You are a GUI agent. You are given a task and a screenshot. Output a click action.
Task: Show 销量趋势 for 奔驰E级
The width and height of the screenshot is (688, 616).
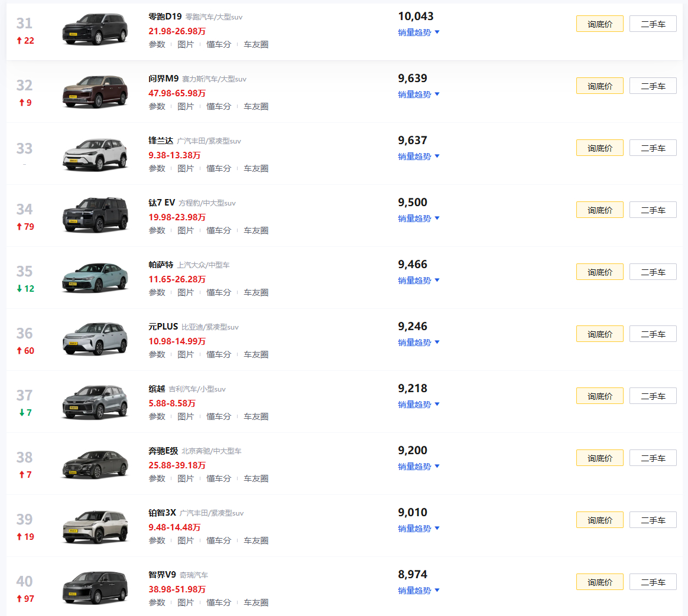pos(418,466)
